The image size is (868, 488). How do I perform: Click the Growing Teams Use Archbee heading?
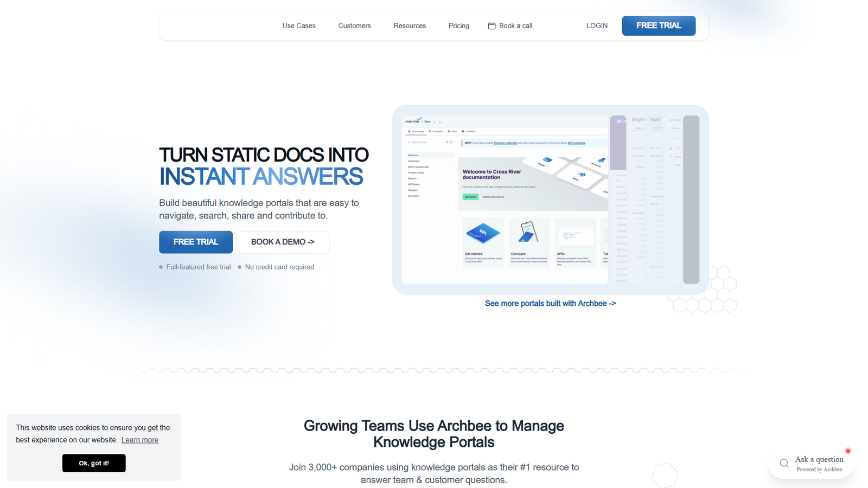click(x=434, y=434)
